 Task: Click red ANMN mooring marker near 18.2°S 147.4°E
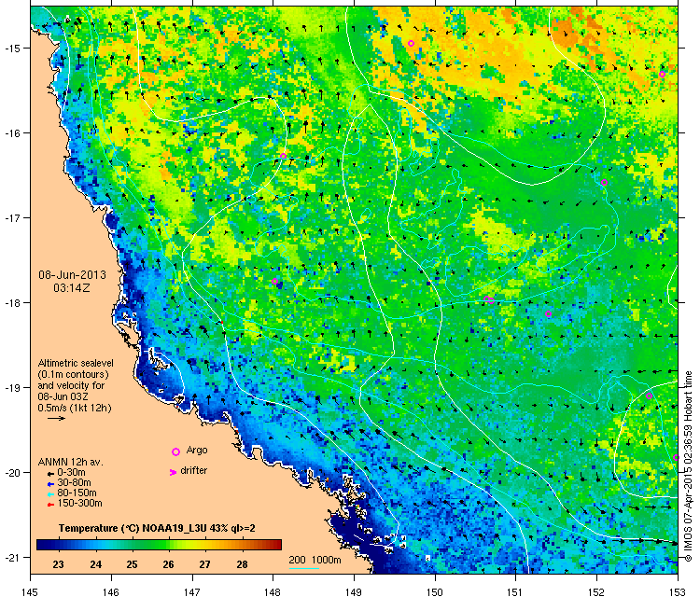point(221,322)
